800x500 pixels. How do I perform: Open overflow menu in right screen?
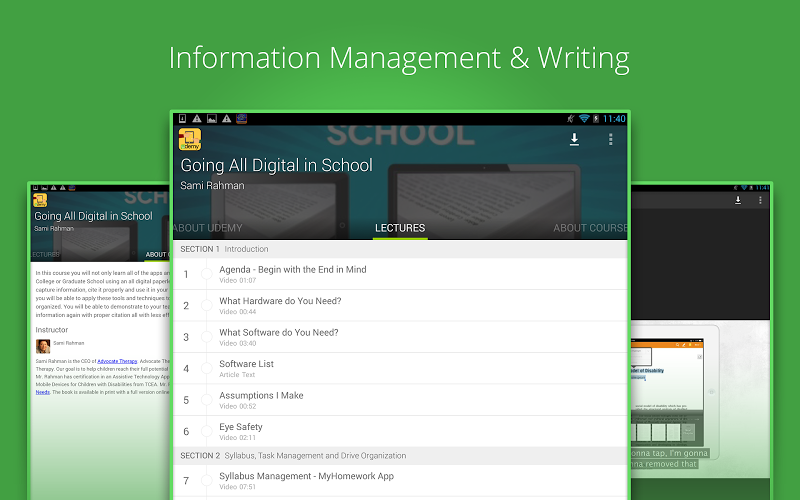tap(760, 201)
